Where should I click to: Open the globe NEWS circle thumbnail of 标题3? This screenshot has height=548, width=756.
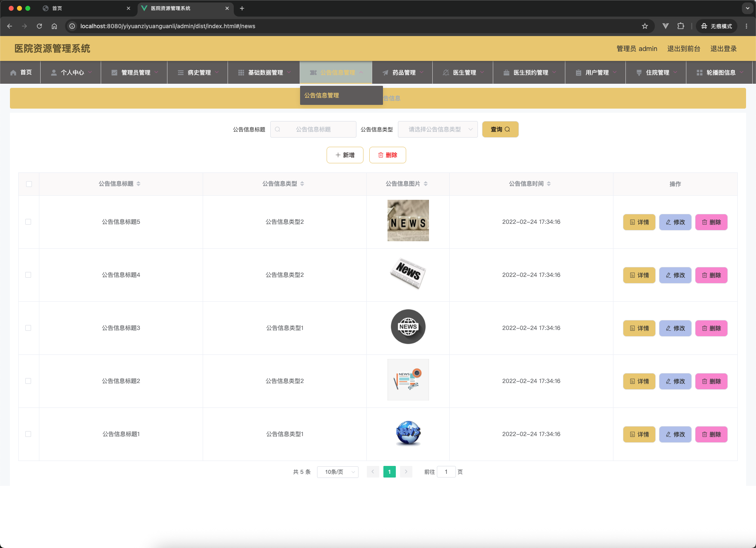click(x=408, y=327)
